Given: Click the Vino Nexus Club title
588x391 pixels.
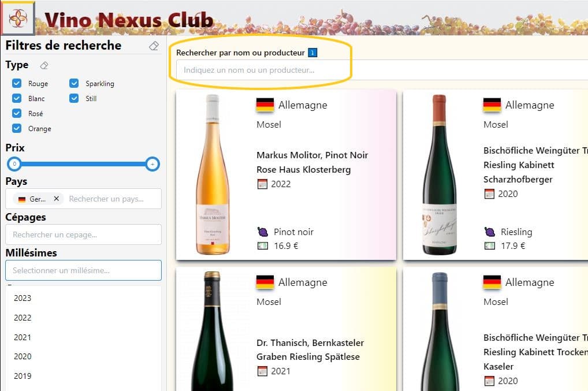Looking at the screenshot, I should (x=129, y=20).
